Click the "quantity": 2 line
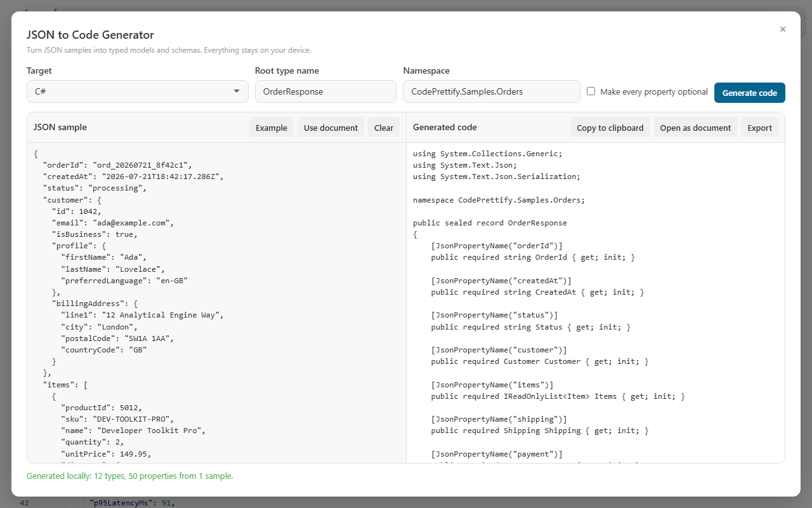812x508 pixels. 93,442
